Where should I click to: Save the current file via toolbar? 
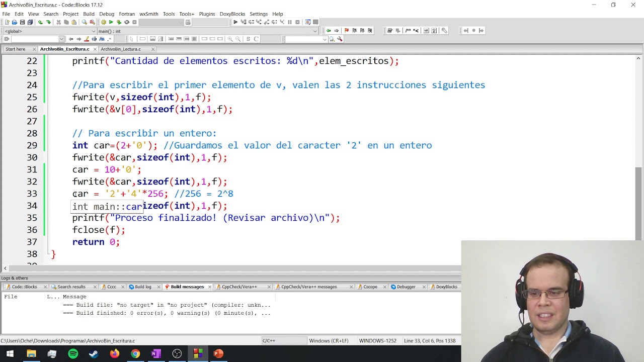click(x=22, y=22)
